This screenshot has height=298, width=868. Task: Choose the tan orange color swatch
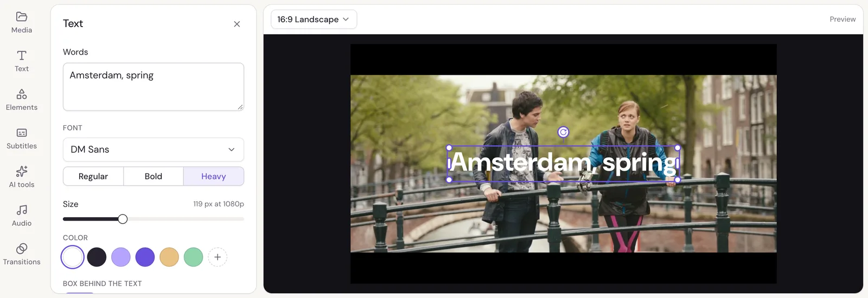169,257
